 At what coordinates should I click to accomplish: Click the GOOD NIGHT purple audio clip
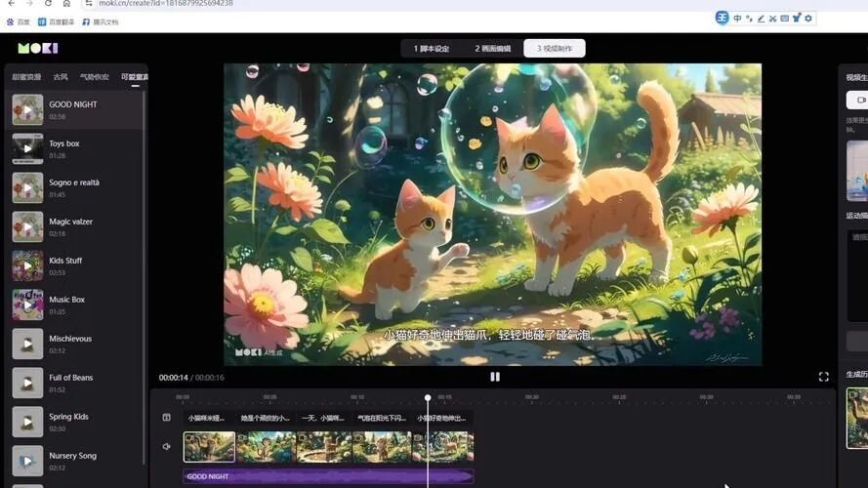click(328, 476)
